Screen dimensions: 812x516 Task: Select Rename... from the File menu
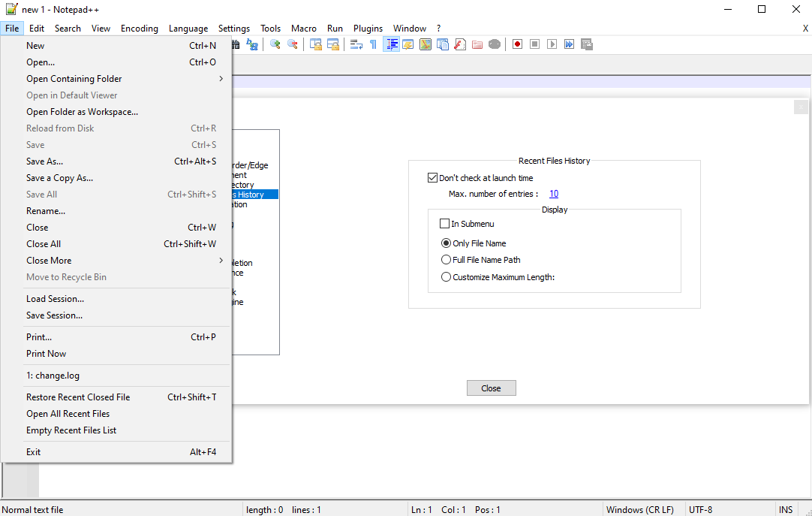pyautogui.click(x=116, y=211)
